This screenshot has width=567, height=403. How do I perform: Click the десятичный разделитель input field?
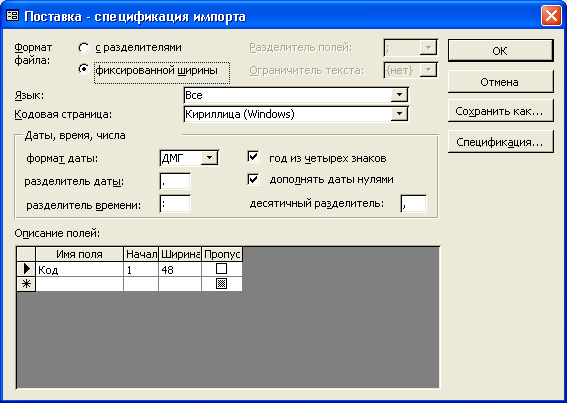point(413,204)
